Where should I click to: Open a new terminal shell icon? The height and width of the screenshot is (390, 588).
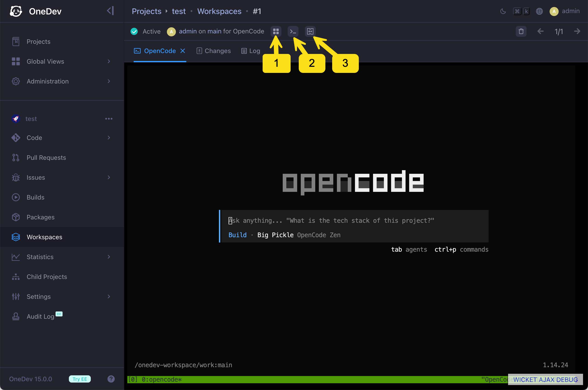coord(293,31)
